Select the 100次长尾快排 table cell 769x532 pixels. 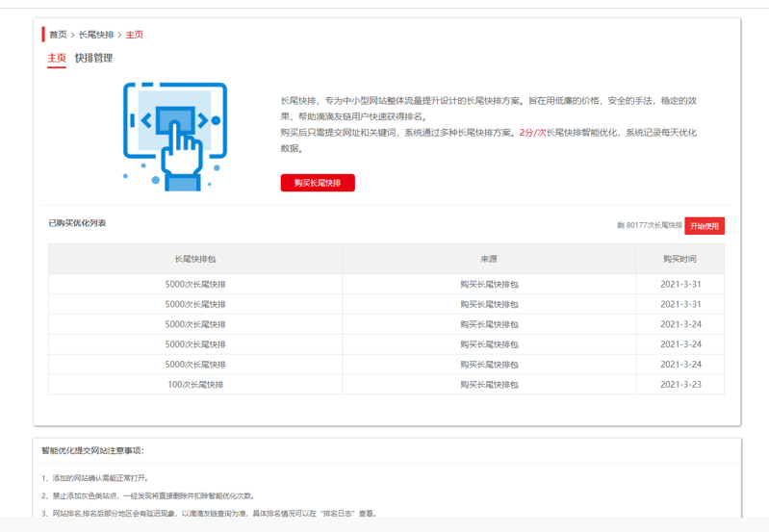click(x=195, y=385)
